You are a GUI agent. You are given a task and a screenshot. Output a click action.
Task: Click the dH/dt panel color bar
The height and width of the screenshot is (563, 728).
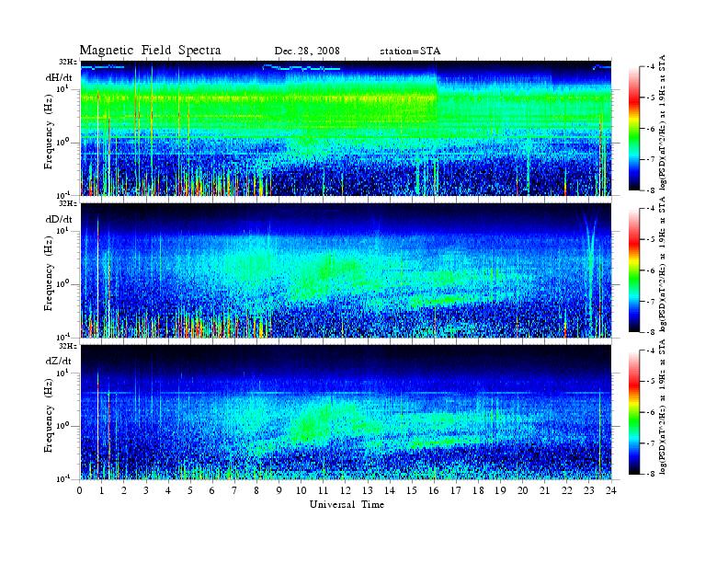click(x=633, y=128)
